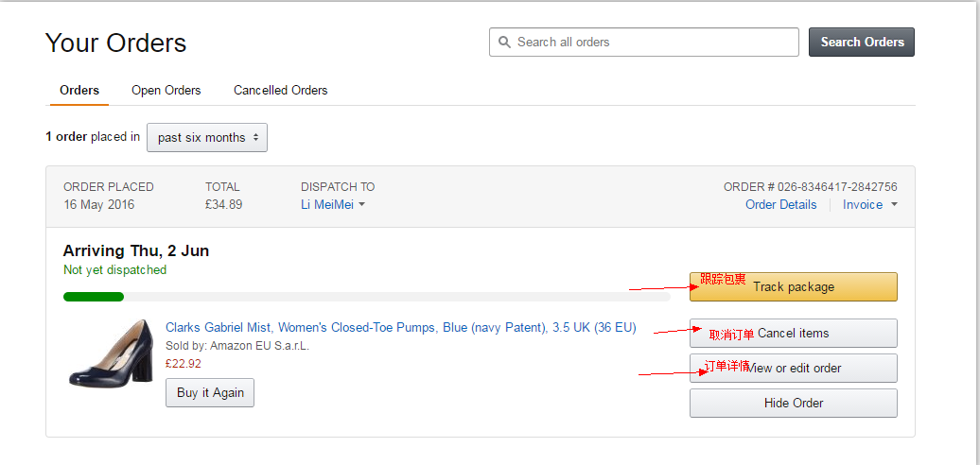Click the green delivery progress bar

93,297
